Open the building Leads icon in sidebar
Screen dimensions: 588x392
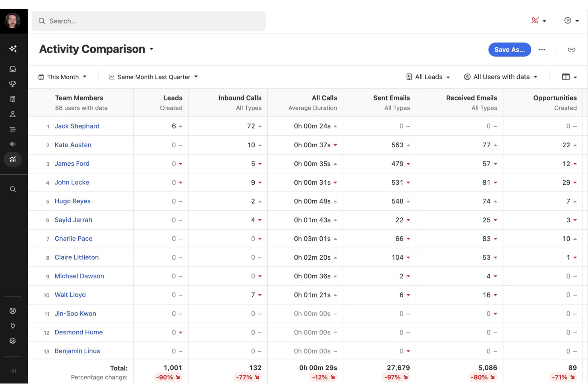click(13, 99)
